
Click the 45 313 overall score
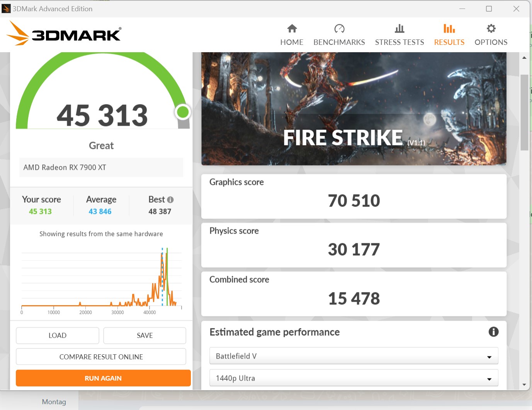tap(102, 115)
